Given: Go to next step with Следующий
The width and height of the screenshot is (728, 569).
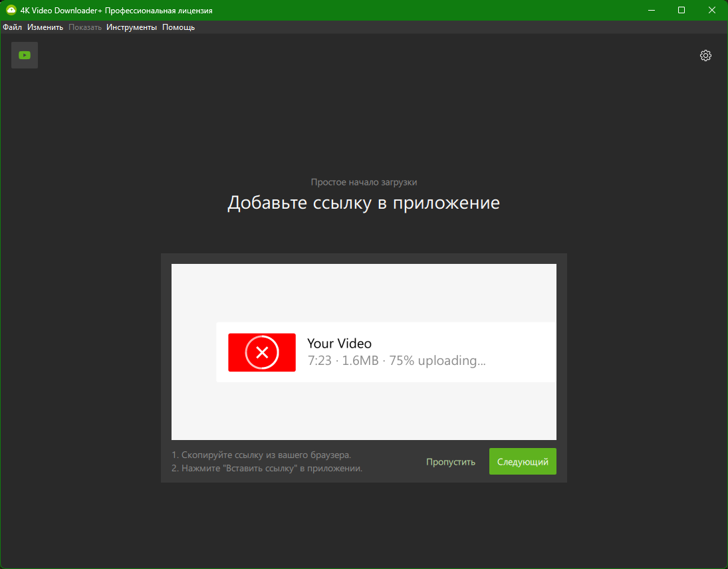Looking at the screenshot, I should (x=523, y=461).
